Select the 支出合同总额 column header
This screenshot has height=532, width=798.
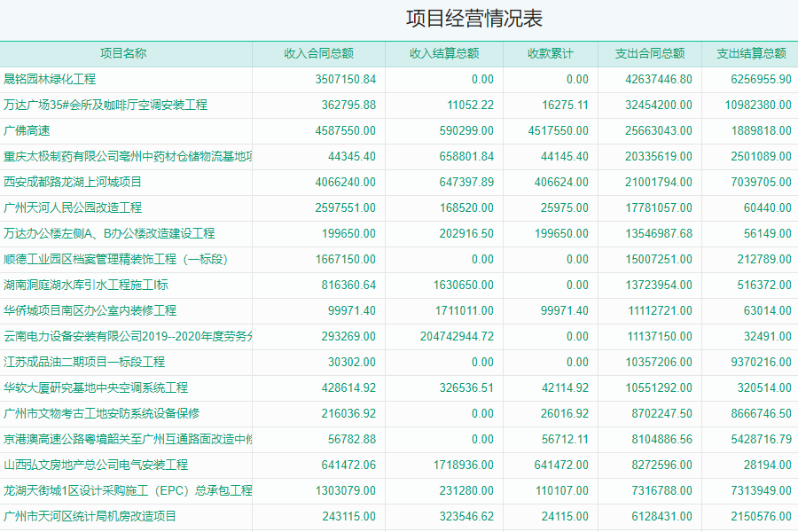click(650, 53)
